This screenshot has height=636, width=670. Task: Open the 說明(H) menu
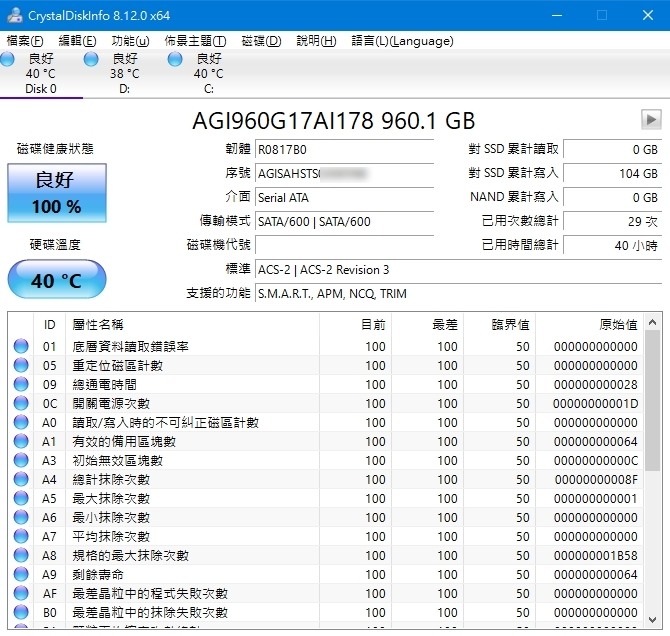point(316,41)
